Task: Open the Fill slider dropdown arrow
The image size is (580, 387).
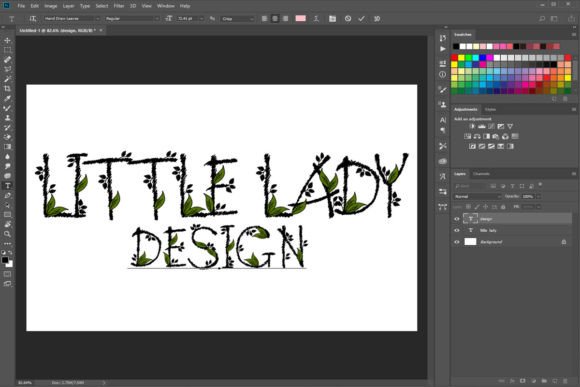Action: [x=538, y=207]
